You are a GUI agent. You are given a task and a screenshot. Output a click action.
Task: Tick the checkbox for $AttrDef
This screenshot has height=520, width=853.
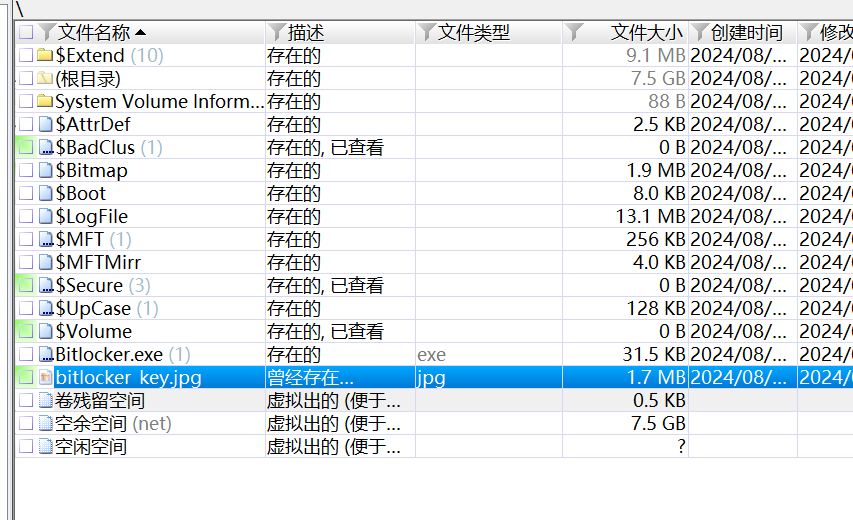(26, 125)
